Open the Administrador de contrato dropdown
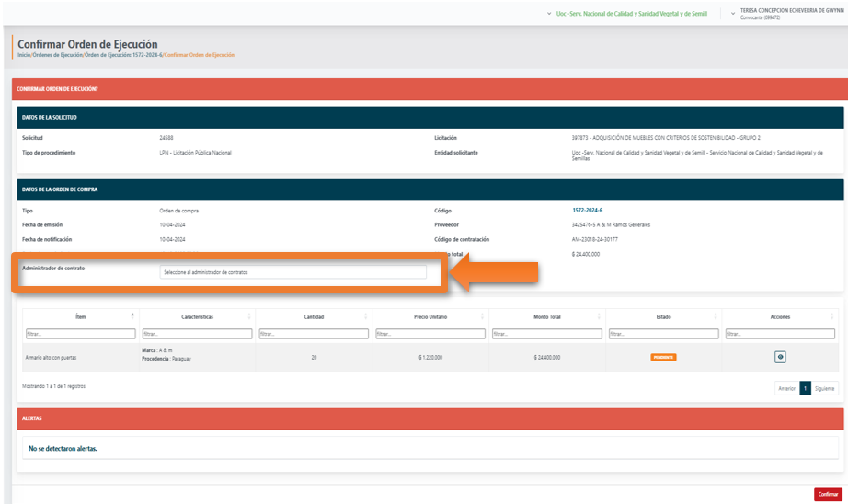Screen dimensions: 848x504 (292, 272)
